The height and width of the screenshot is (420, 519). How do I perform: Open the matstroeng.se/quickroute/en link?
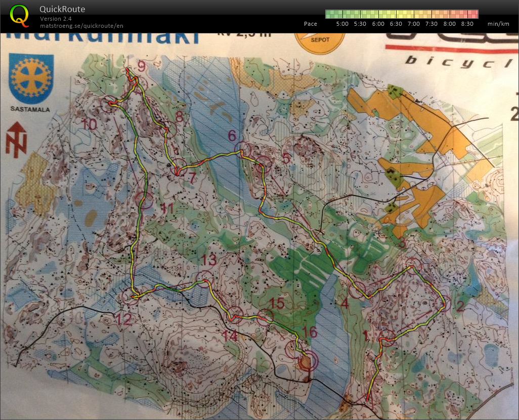(x=81, y=26)
